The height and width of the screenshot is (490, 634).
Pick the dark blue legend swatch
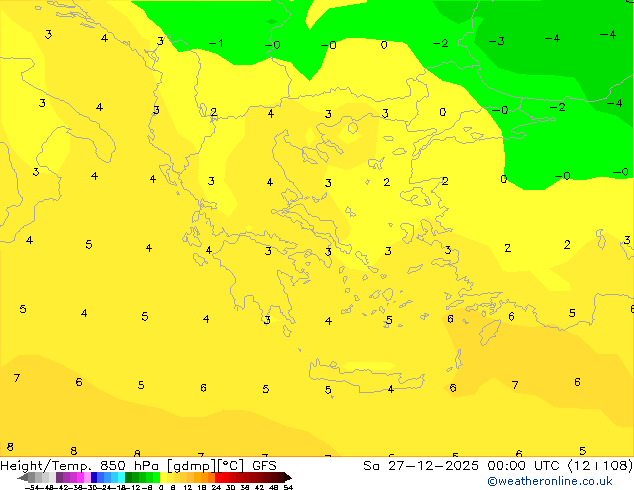coord(94,478)
